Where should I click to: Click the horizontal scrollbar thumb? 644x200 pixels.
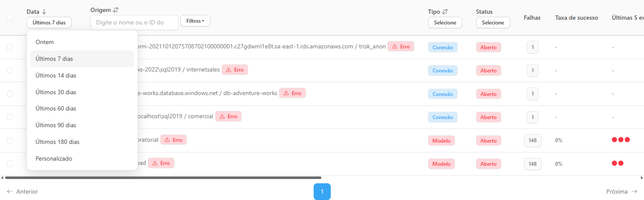(163, 177)
